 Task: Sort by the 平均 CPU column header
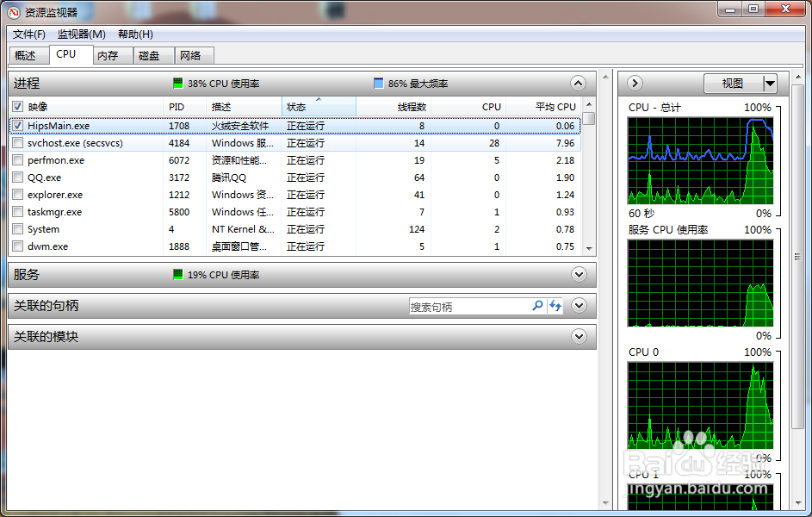(x=543, y=107)
